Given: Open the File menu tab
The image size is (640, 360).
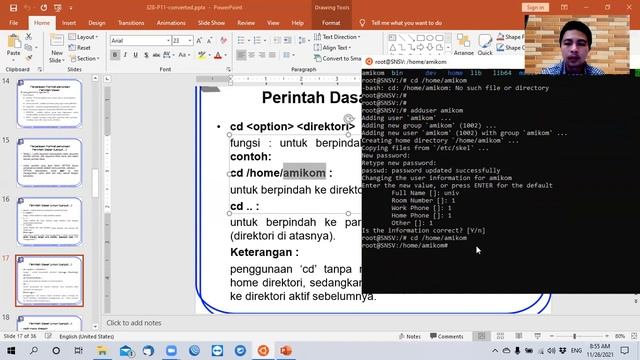Looking at the screenshot, I should coord(13,23).
